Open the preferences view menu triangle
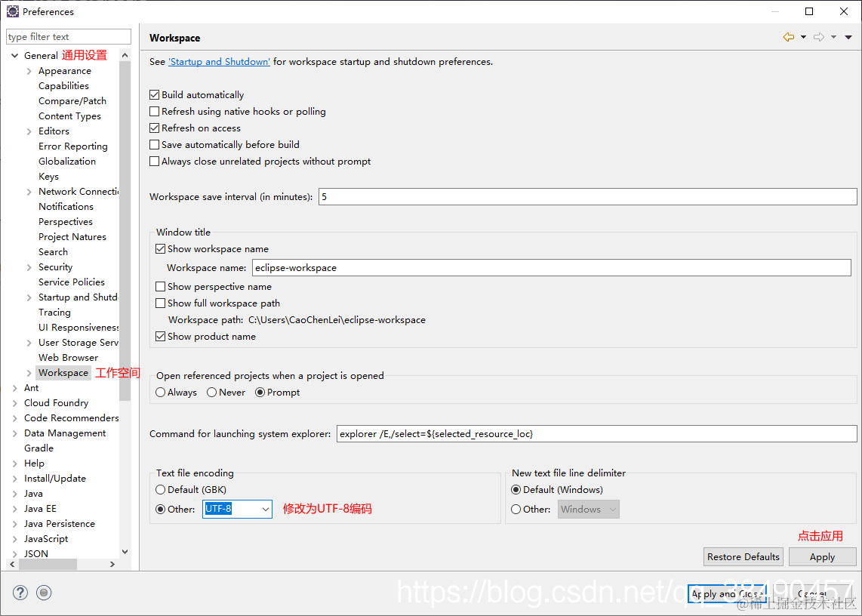The image size is (862, 616). pos(848,38)
